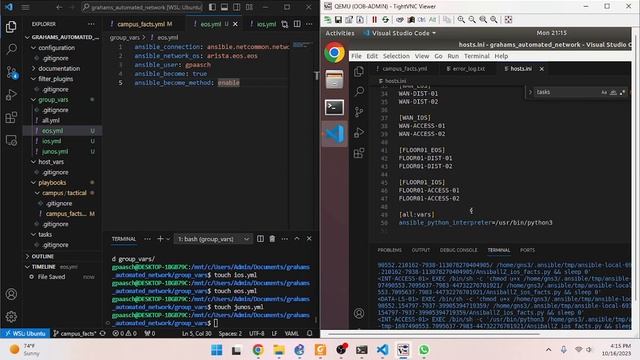Toggle match case in VNC find widget
The image size is (640, 360).
coord(604,92)
